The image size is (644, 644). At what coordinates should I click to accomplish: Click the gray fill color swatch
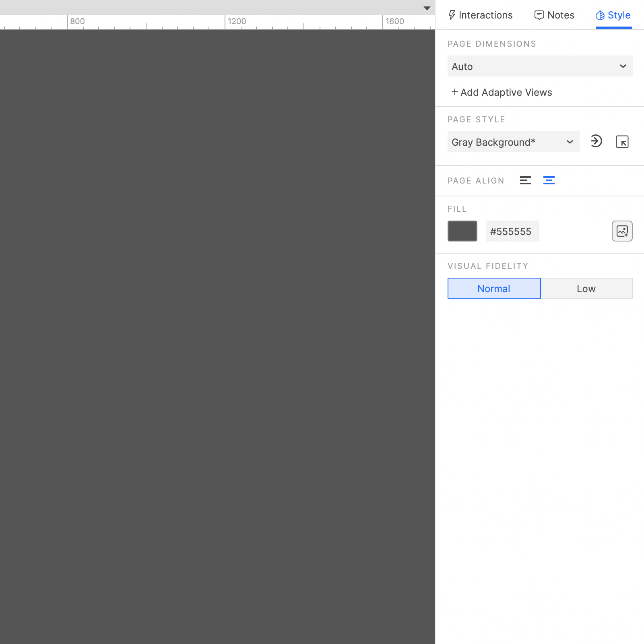coord(462,231)
